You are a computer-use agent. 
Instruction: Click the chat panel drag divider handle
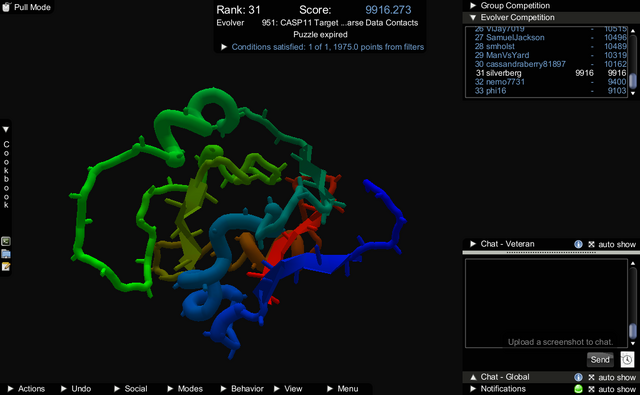551,253
